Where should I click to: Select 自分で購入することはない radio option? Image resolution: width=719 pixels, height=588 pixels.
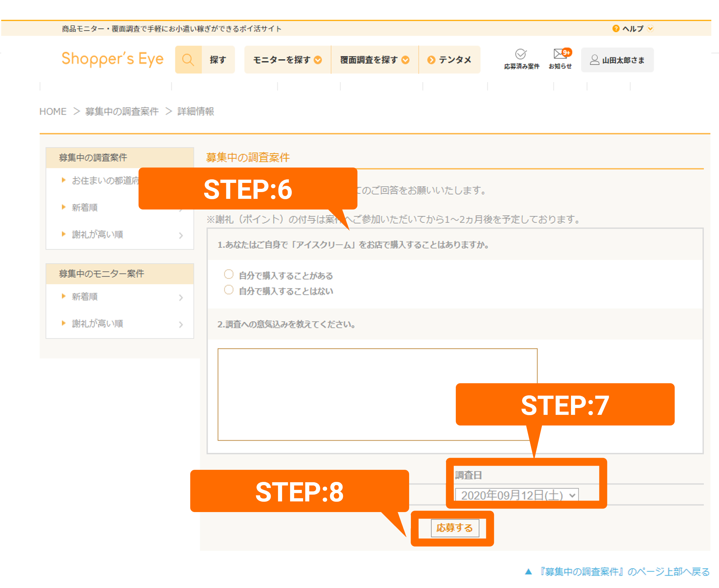click(x=229, y=290)
